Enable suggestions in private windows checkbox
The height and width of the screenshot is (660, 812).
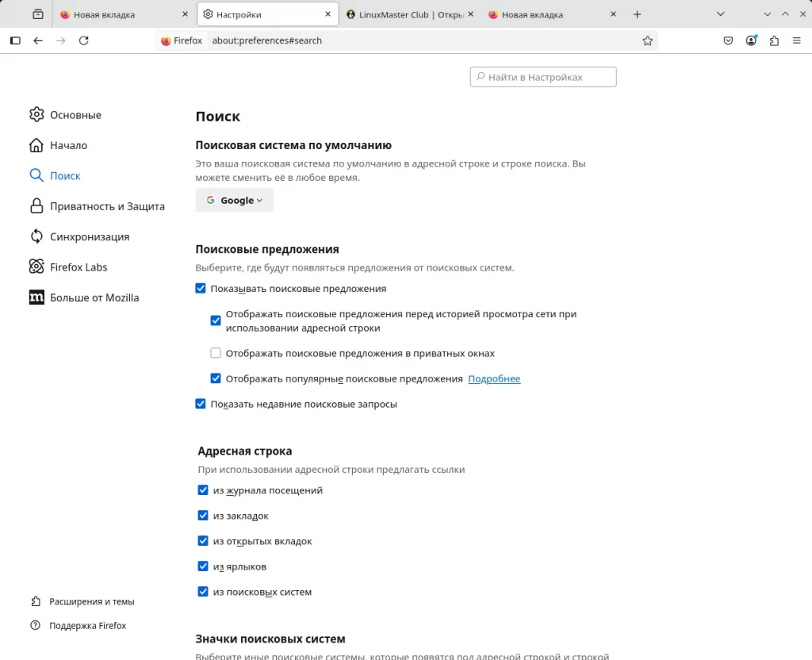click(x=216, y=353)
